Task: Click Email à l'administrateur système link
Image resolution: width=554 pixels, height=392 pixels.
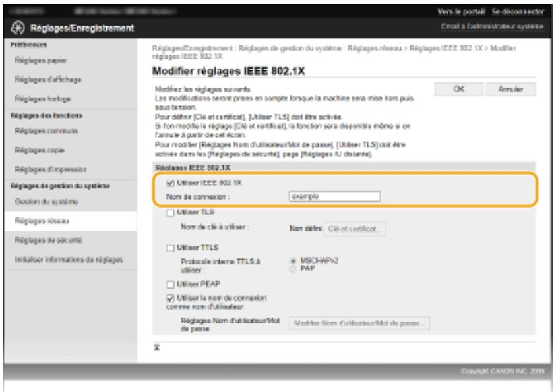Action: click(x=492, y=26)
